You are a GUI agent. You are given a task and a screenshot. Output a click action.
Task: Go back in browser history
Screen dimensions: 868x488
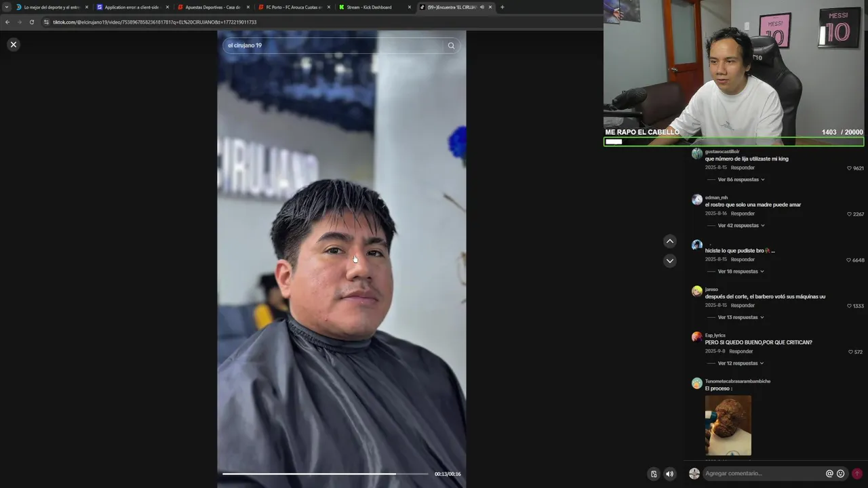point(7,22)
